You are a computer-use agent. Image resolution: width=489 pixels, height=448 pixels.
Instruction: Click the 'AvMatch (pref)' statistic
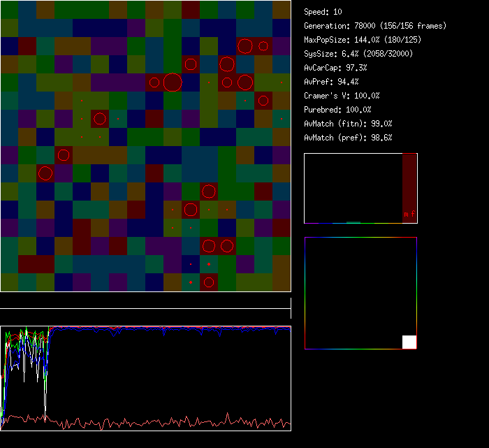pyautogui.click(x=348, y=138)
